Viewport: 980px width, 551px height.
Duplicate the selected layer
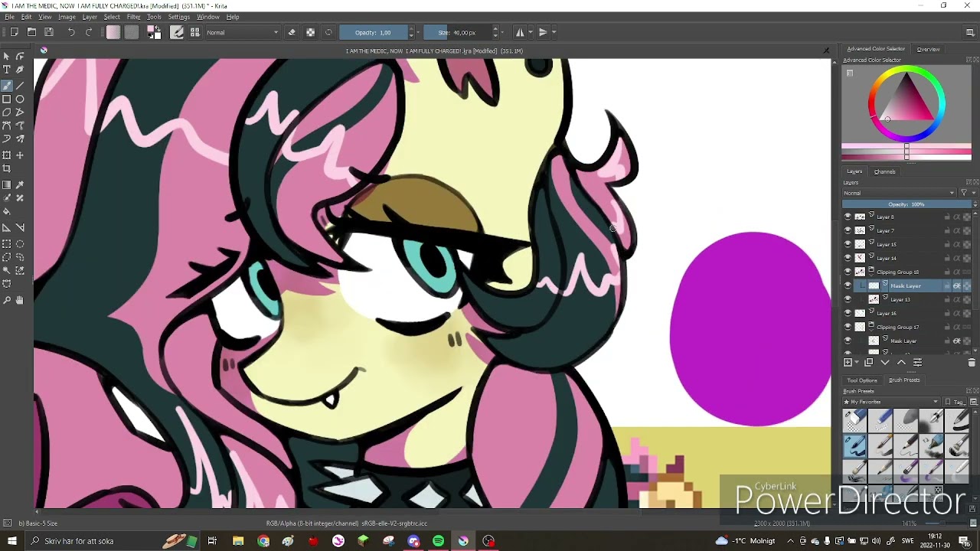coord(868,363)
